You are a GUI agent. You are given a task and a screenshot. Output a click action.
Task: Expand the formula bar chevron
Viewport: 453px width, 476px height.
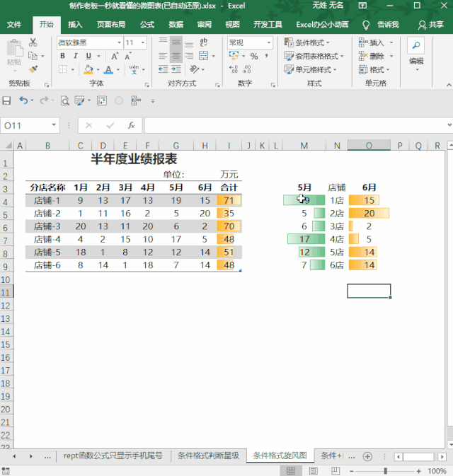(x=449, y=125)
